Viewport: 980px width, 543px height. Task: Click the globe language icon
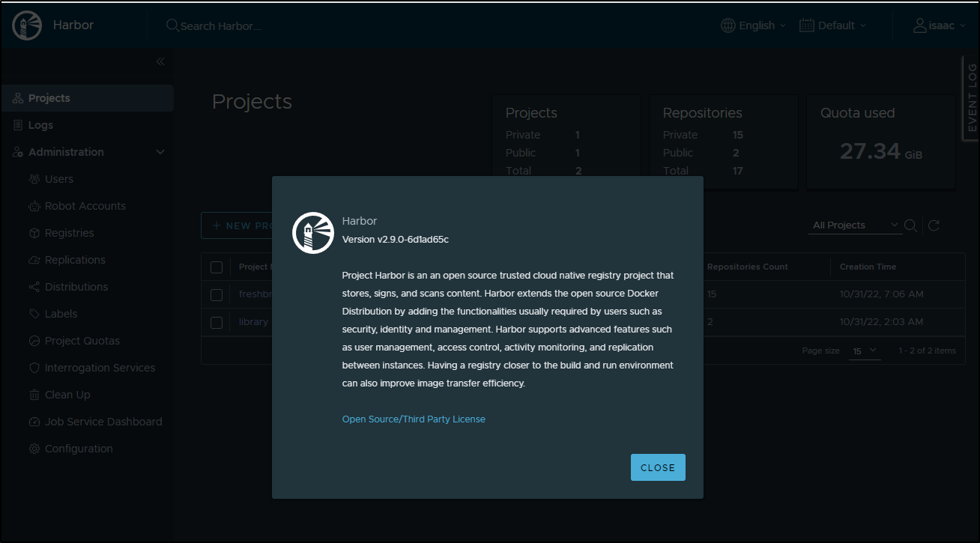(728, 25)
